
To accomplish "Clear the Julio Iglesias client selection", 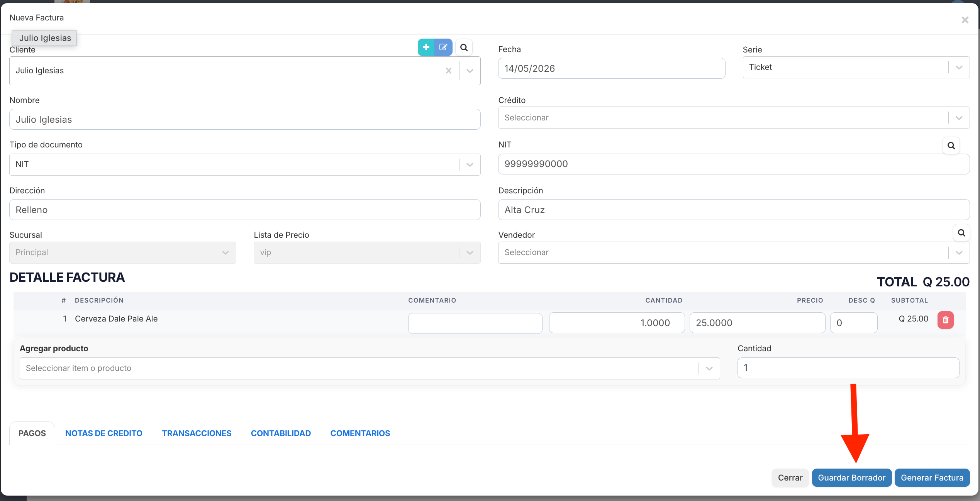I will point(449,71).
